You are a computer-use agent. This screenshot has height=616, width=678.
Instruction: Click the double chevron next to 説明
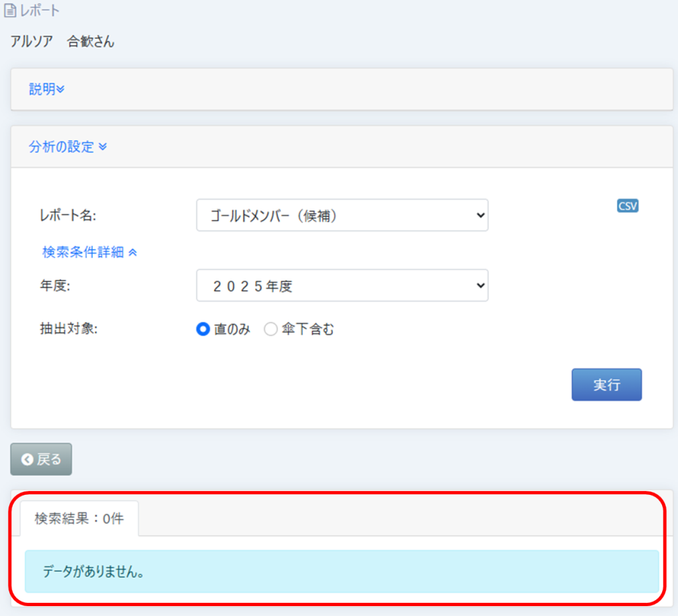click(x=61, y=90)
